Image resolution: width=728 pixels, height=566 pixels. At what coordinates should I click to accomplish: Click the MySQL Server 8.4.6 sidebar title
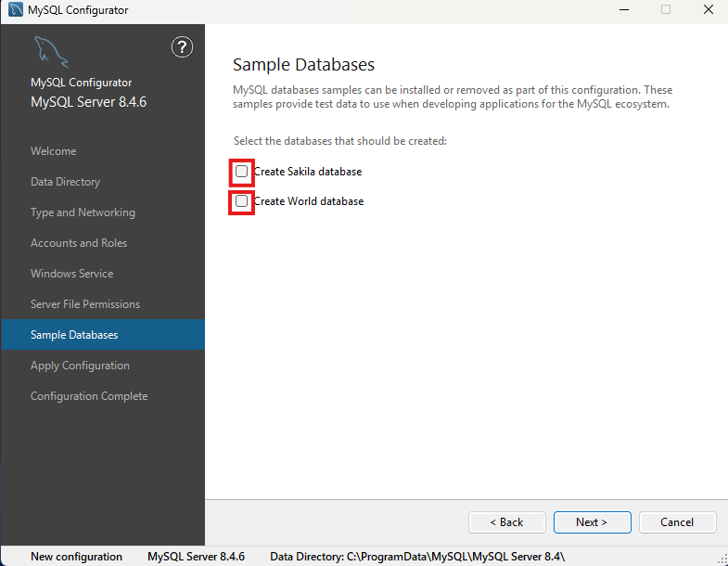pyautogui.click(x=89, y=102)
